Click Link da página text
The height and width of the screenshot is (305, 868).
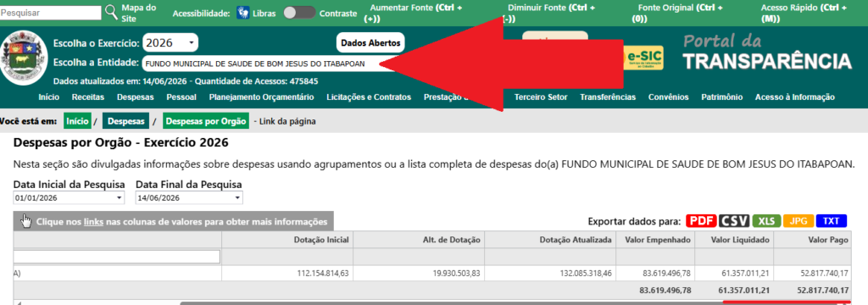point(288,121)
